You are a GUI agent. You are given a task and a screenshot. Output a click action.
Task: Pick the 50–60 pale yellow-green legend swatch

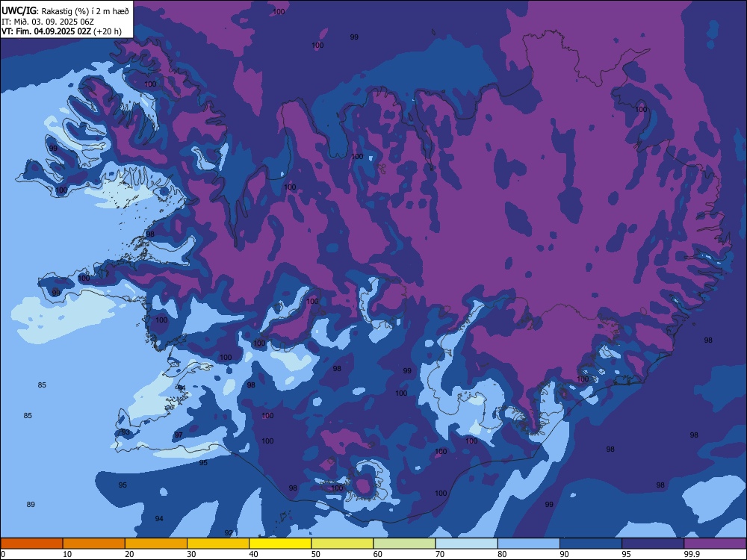pos(342,544)
